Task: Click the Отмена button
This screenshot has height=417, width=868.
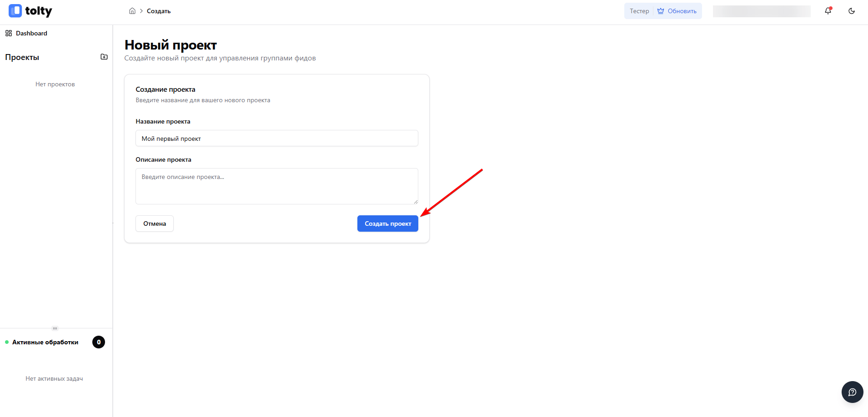Action: click(155, 223)
